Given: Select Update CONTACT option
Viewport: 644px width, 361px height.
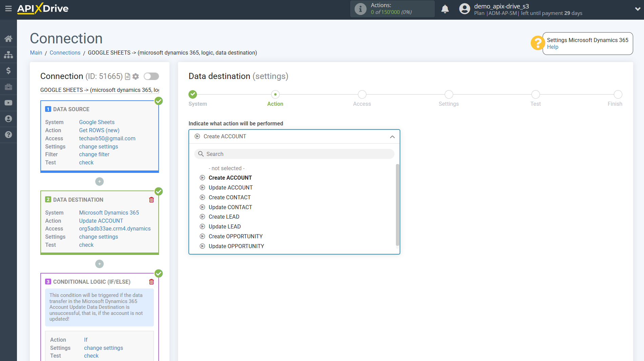Looking at the screenshot, I should (230, 207).
